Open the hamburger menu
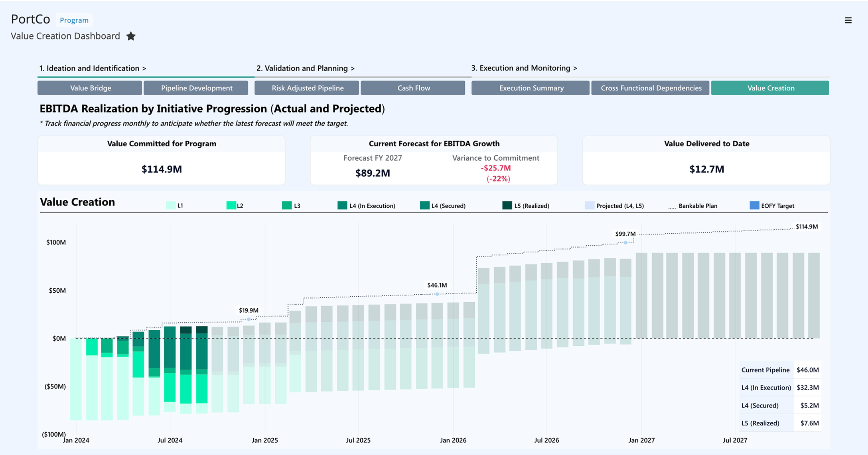Image resolution: width=868 pixels, height=455 pixels. point(848,20)
